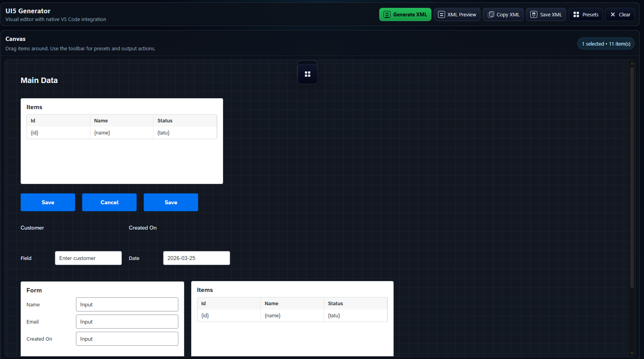The image size is (644, 359).
Task: Click the Main Data heading
Action: 39,80
